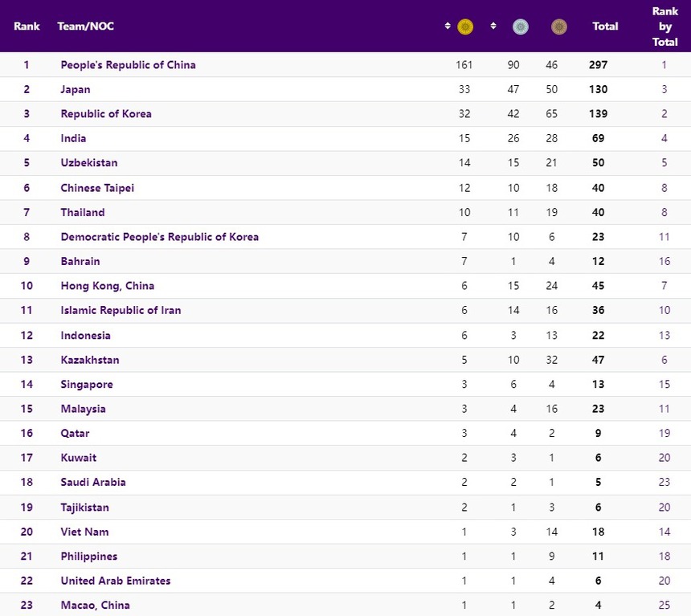The width and height of the screenshot is (691, 616).
Task: Open the Japan team link
Action: 76,89
